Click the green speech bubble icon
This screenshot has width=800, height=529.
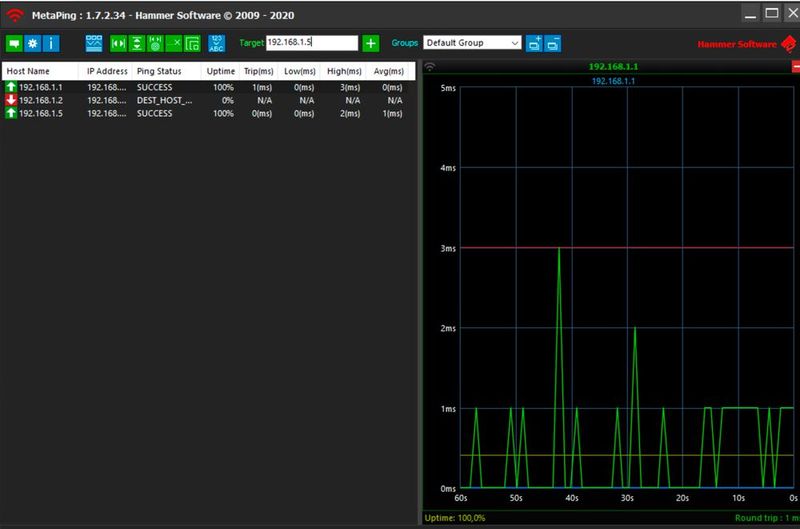tap(15, 44)
